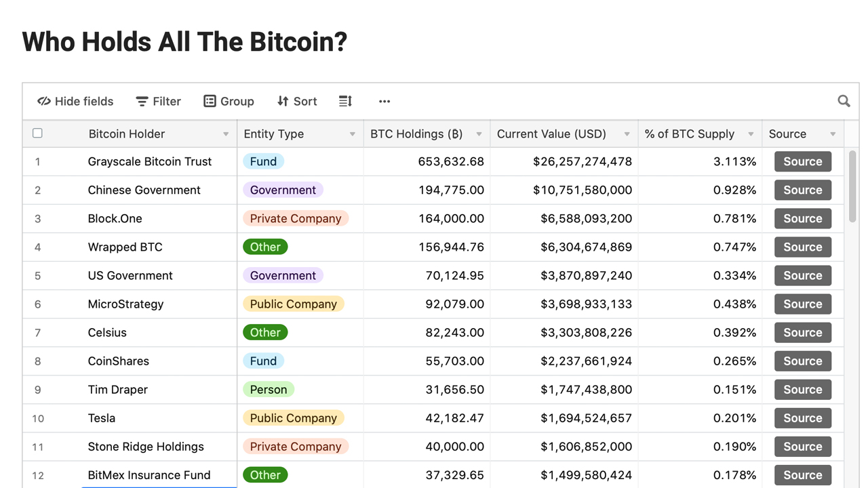
Task: Open BTC Holdings column dropdown arrow
Action: [479, 134]
